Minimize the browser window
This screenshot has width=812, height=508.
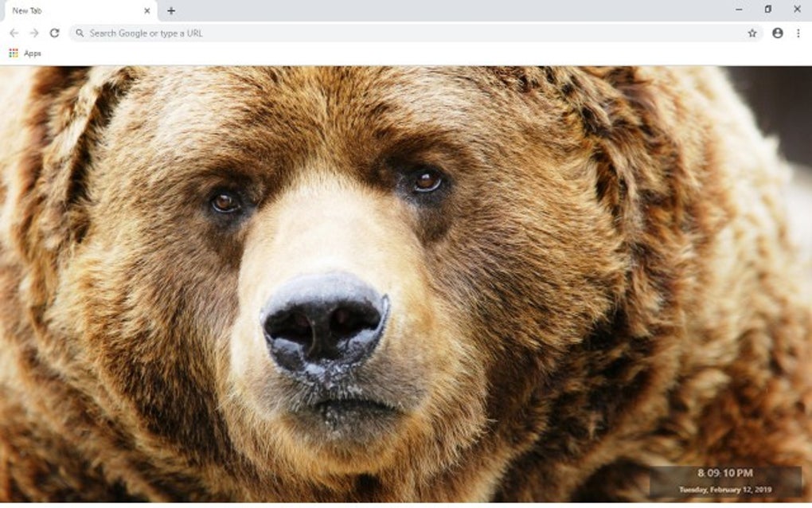tap(739, 9)
